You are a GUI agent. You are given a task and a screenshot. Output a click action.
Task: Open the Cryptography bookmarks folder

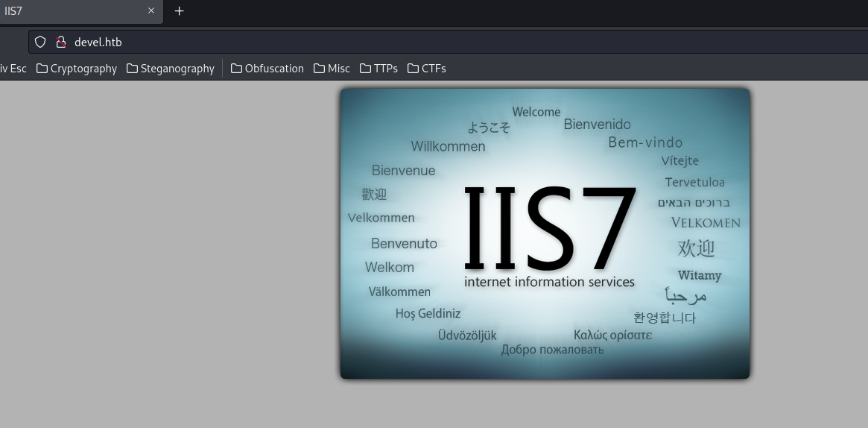coord(77,68)
